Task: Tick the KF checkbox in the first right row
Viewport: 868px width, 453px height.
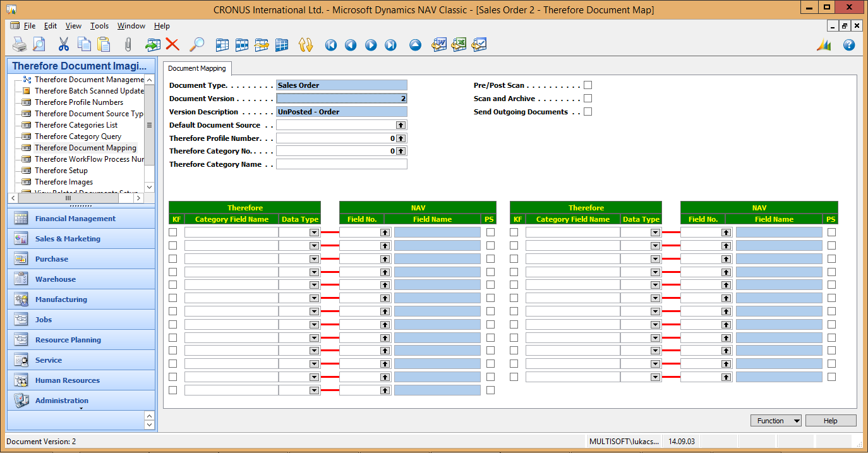Action: 514,232
